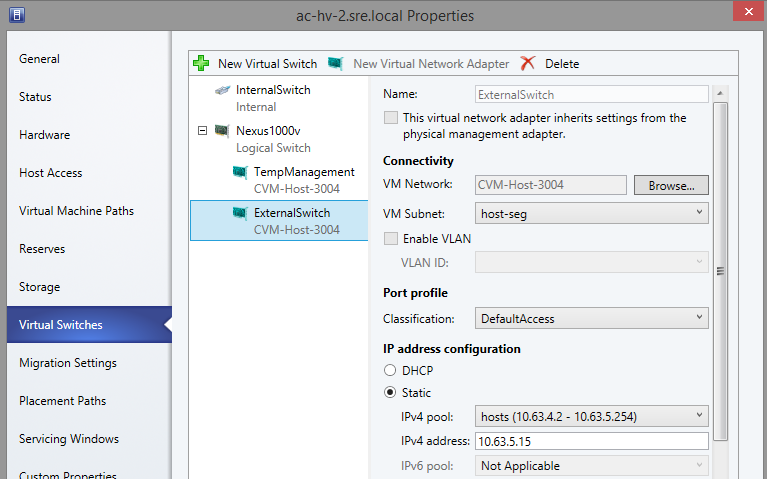767x479 pixels.
Task: Click the New Virtual Network Adapter icon
Action: tap(336, 63)
